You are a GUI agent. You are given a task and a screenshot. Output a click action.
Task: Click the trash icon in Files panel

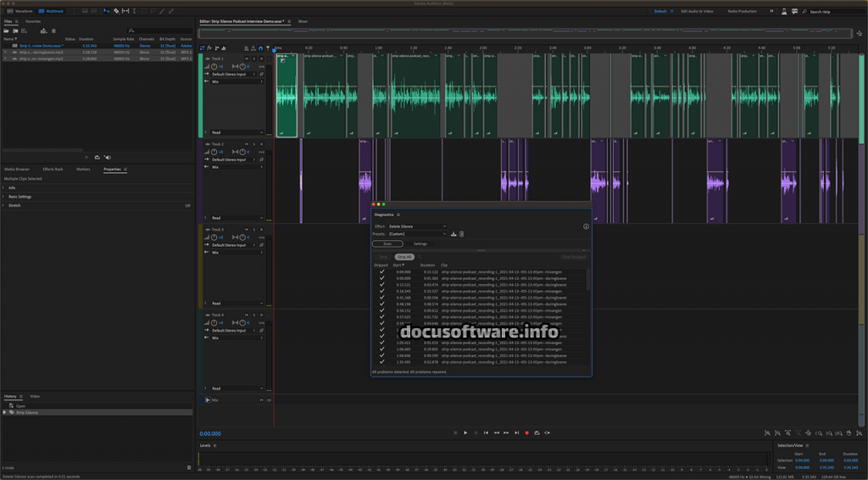53,31
